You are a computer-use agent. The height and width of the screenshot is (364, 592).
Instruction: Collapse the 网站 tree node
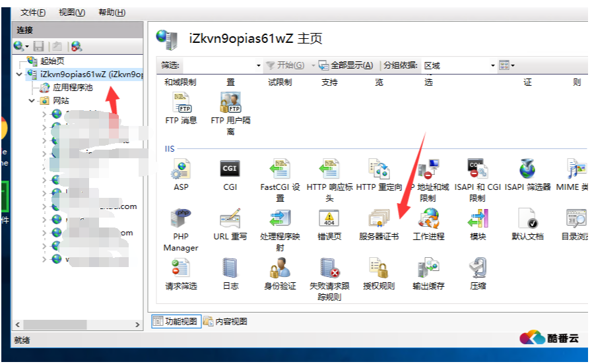(x=32, y=101)
